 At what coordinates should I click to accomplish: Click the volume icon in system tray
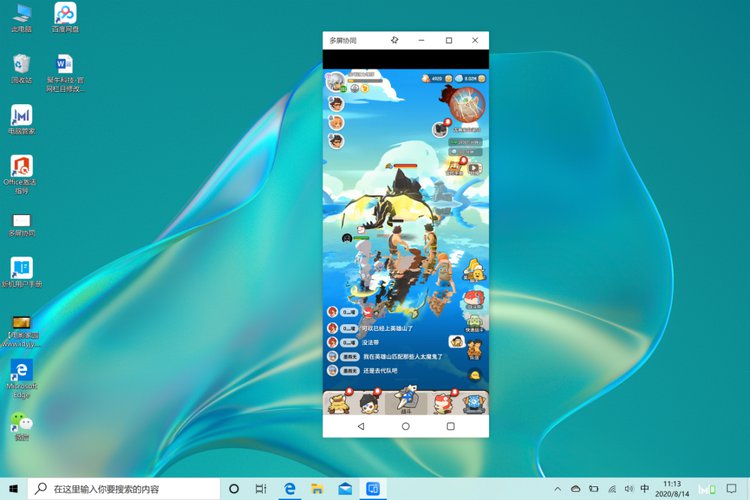[x=628, y=489]
